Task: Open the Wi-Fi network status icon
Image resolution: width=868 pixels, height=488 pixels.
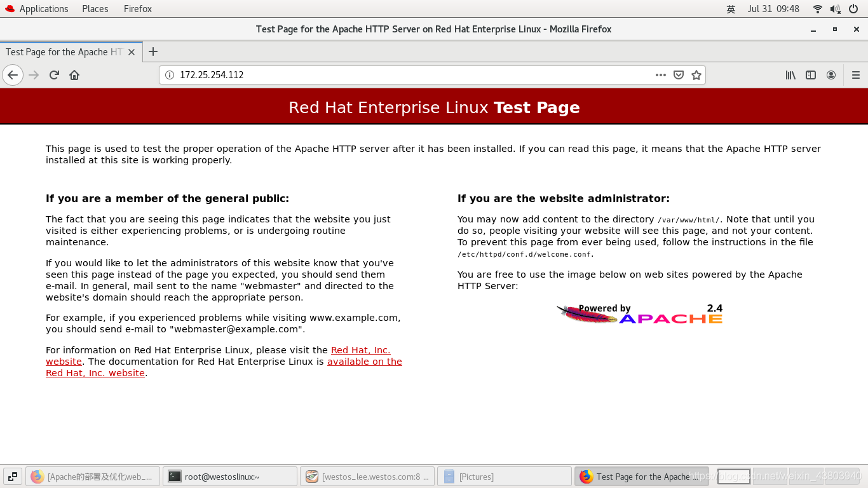Action: [x=818, y=9]
